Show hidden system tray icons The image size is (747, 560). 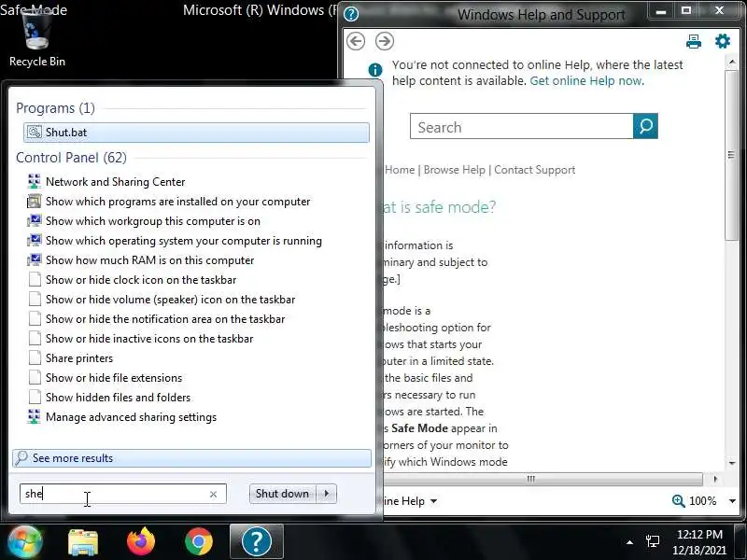(629, 542)
